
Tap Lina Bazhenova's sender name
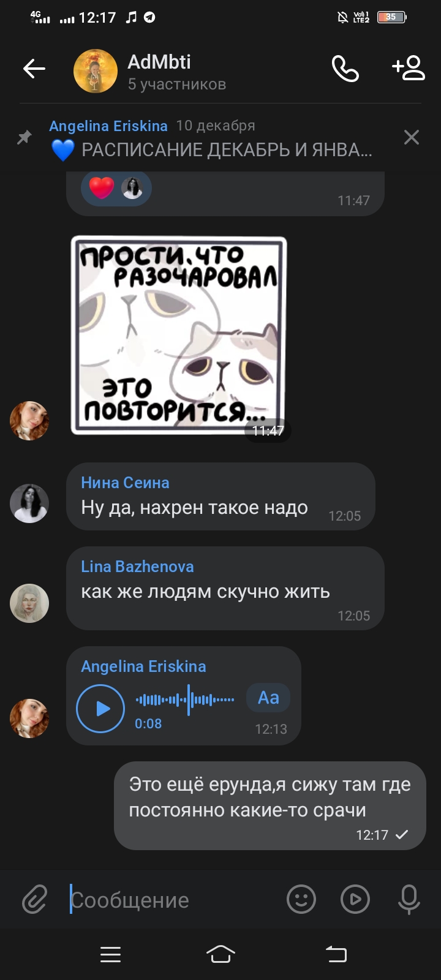click(137, 567)
